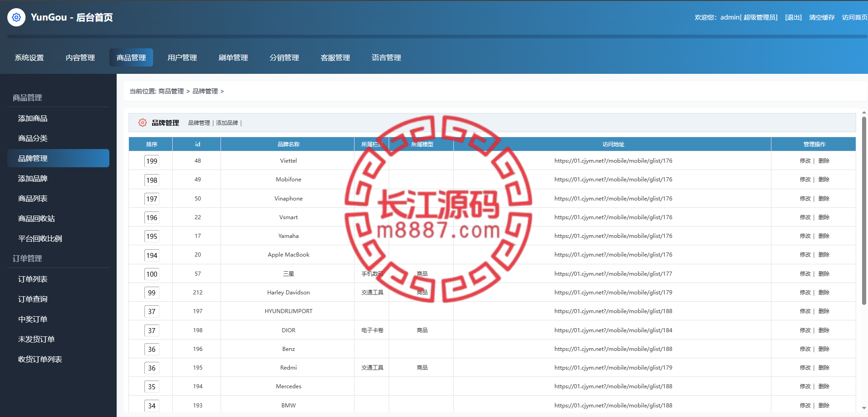The image size is (868, 417).
Task: Click the sort field for Yamaha (195)
Action: coord(152,236)
